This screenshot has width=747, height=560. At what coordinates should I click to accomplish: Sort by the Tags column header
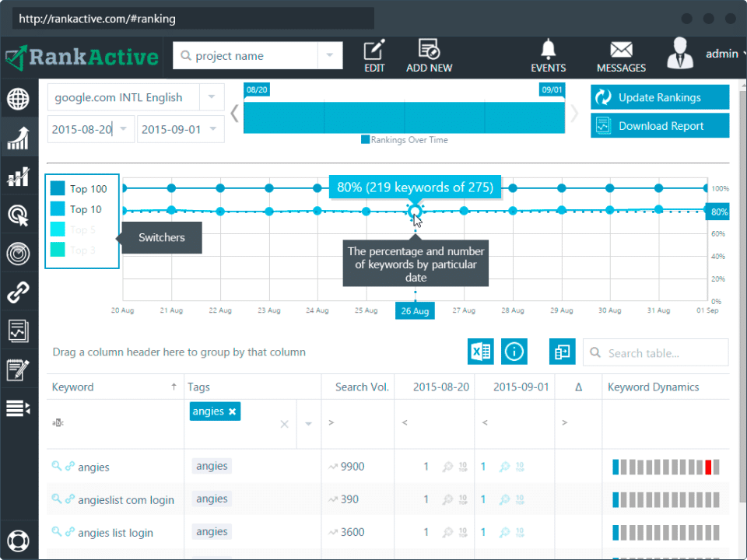pyautogui.click(x=252, y=387)
